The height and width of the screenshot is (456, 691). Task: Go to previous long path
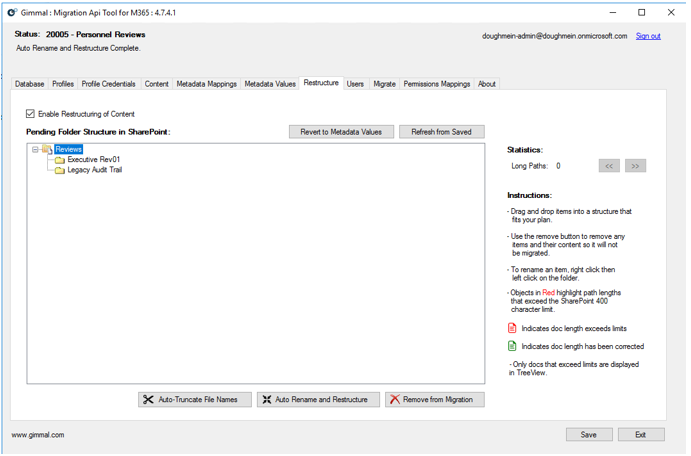(609, 166)
